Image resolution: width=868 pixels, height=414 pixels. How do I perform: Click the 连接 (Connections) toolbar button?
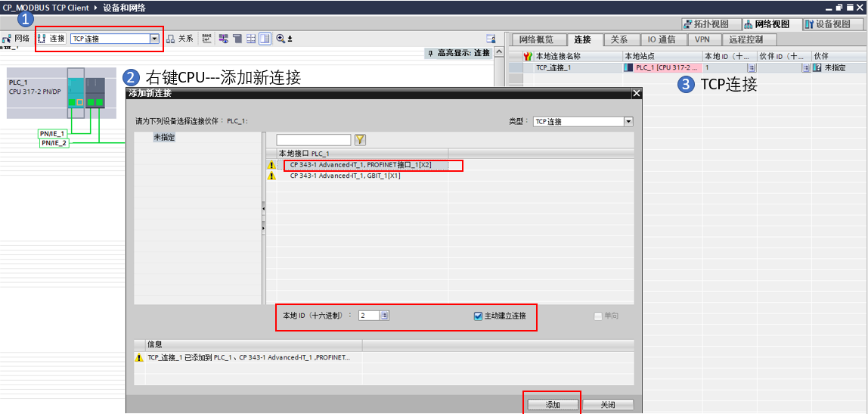51,39
